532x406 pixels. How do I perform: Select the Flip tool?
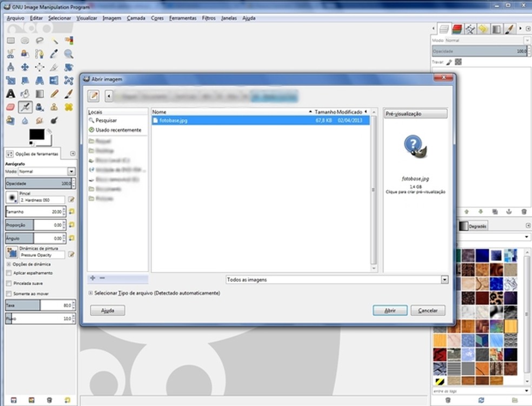[54, 81]
